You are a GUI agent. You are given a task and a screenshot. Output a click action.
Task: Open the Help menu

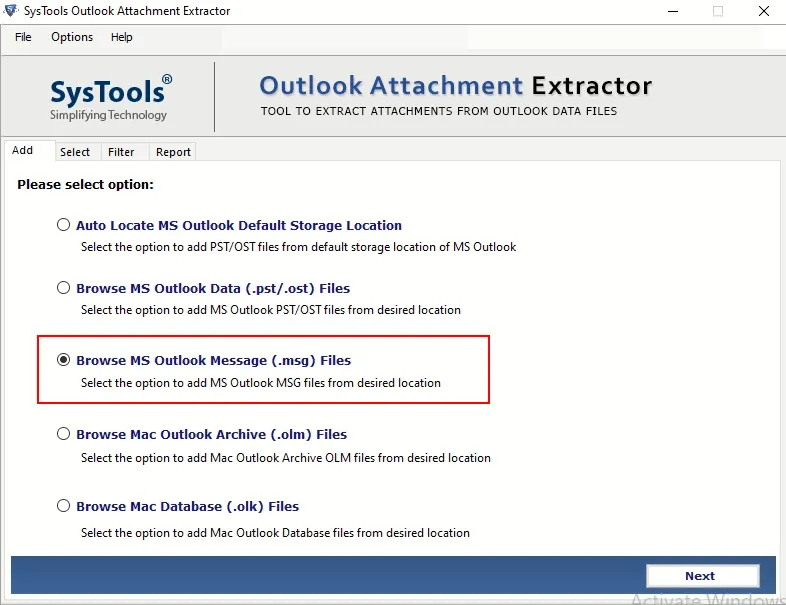click(121, 37)
